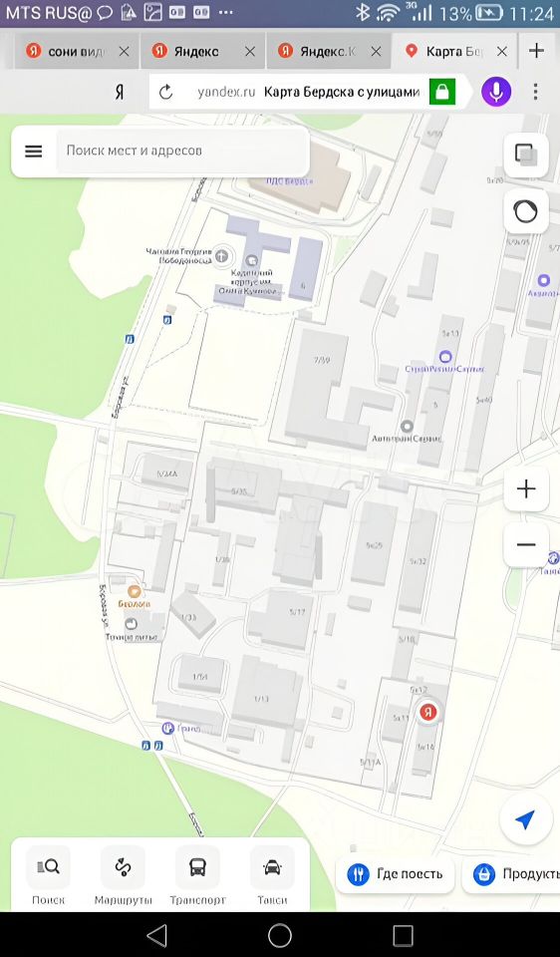Tap the "Где поесть" chip
Screen dimensions: 560x957
point(395,874)
